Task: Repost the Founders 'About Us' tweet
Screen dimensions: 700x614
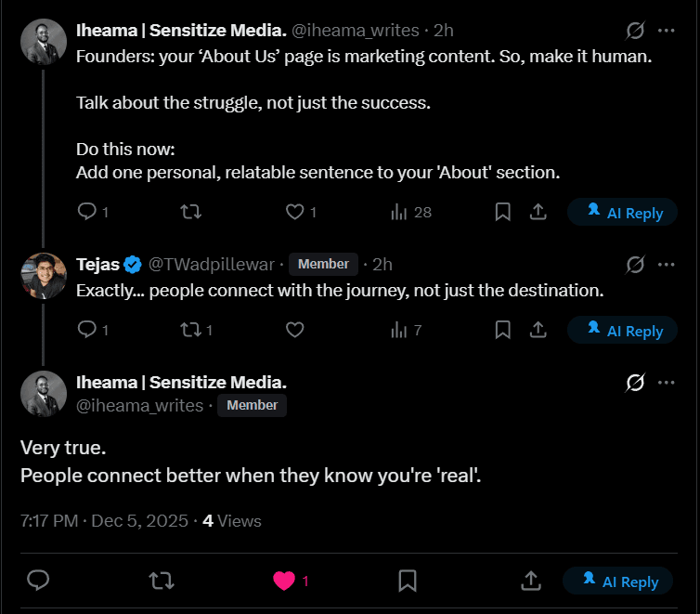Action: [x=190, y=212]
